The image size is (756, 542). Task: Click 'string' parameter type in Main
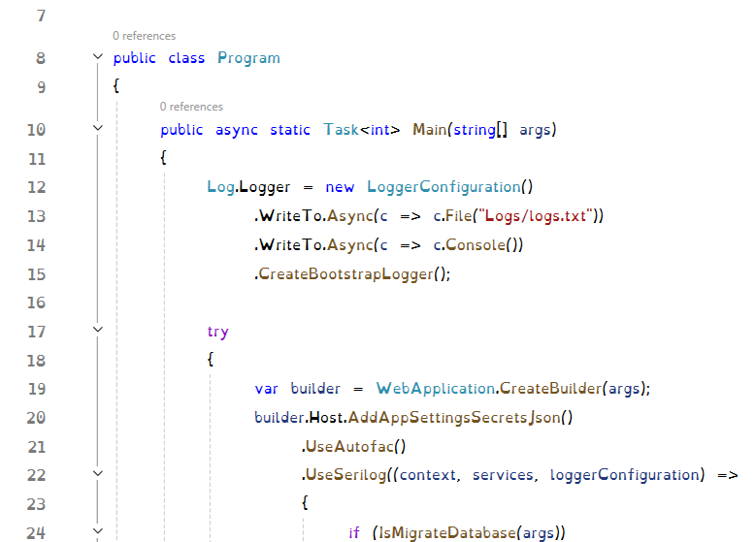475,130
